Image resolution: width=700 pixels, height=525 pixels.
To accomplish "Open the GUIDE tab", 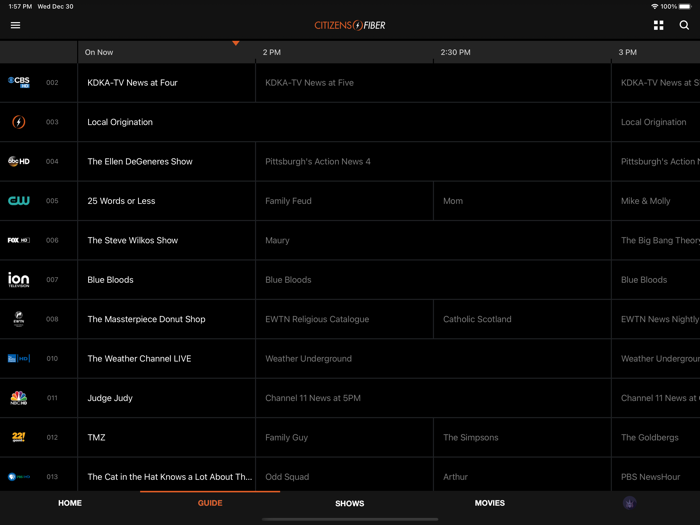I will point(210,503).
